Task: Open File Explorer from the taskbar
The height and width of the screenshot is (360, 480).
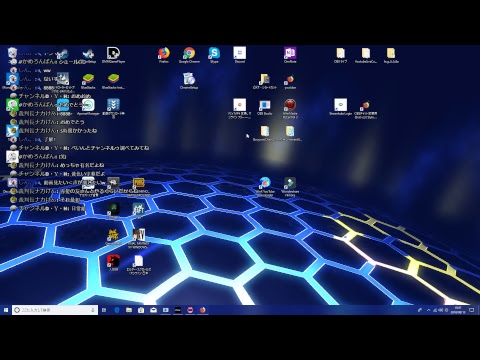Action: (129, 310)
